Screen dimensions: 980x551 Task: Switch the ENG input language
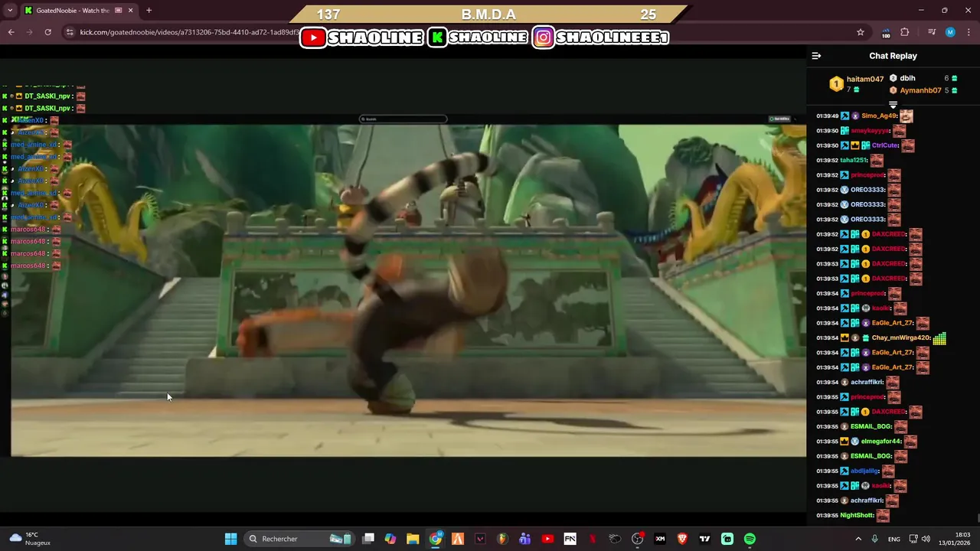893,539
